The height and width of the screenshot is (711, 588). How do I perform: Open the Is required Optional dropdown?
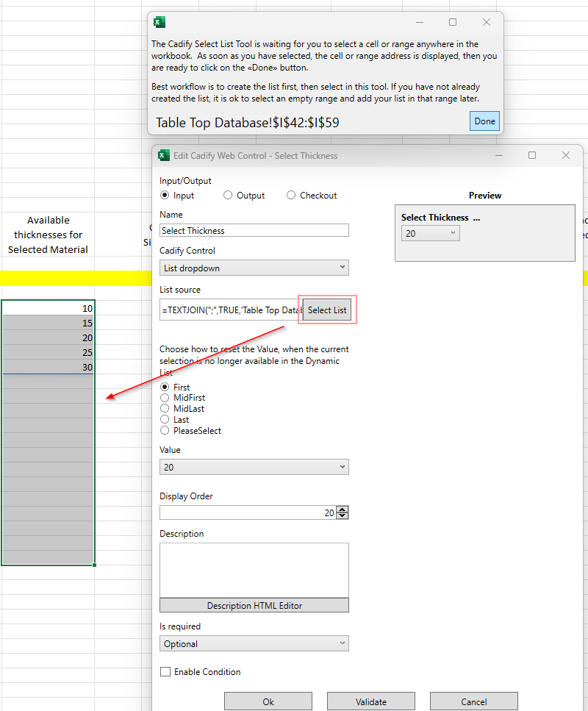[x=254, y=643]
